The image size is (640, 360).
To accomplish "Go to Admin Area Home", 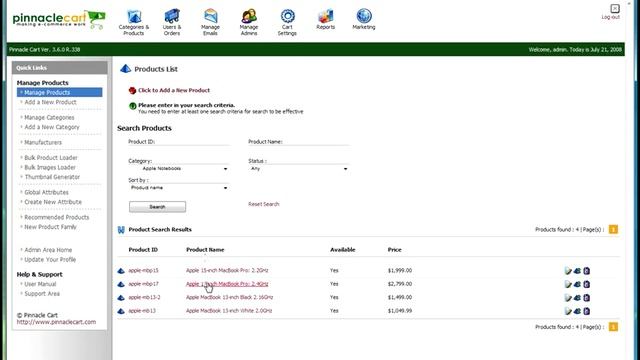I will tap(48, 250).
